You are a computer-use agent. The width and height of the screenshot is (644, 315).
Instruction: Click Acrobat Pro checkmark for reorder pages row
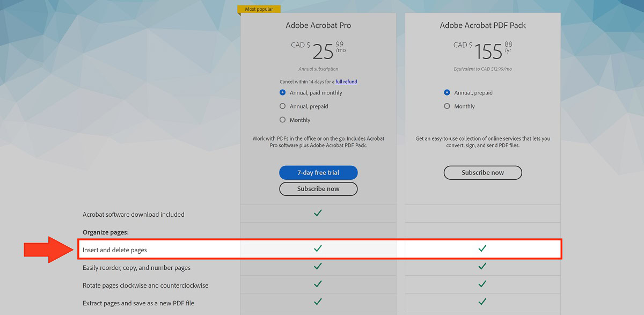[x=318, y=266]
